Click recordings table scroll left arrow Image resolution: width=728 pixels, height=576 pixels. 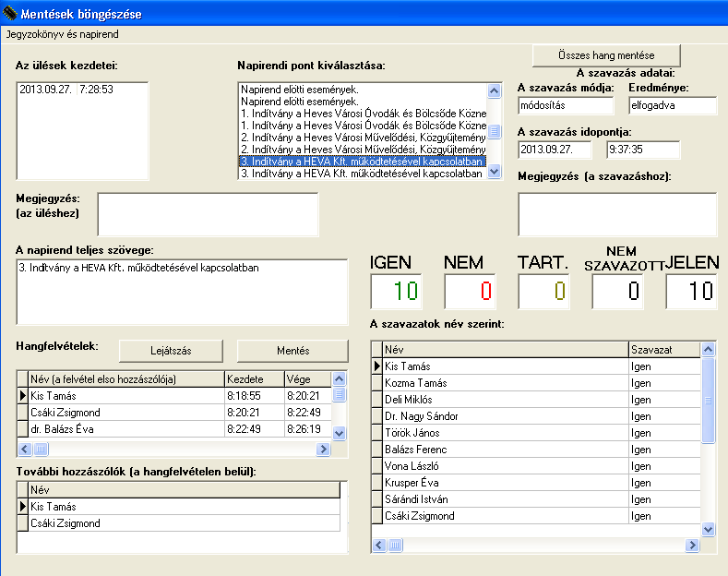pyautogui.click(x=25, y=450)
